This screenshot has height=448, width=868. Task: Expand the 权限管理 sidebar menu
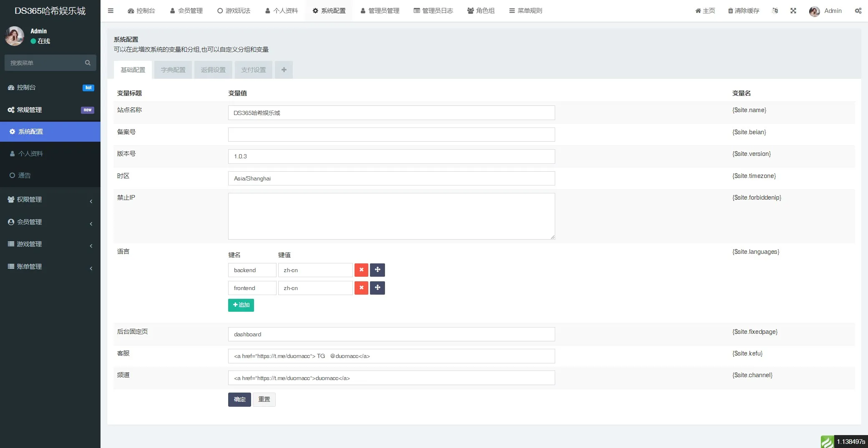click(50, 200)
